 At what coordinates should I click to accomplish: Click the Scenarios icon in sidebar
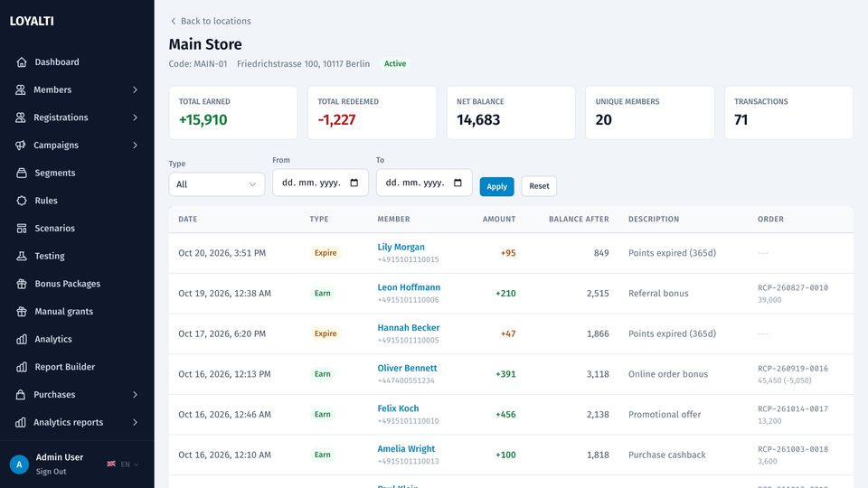(22, 228)
